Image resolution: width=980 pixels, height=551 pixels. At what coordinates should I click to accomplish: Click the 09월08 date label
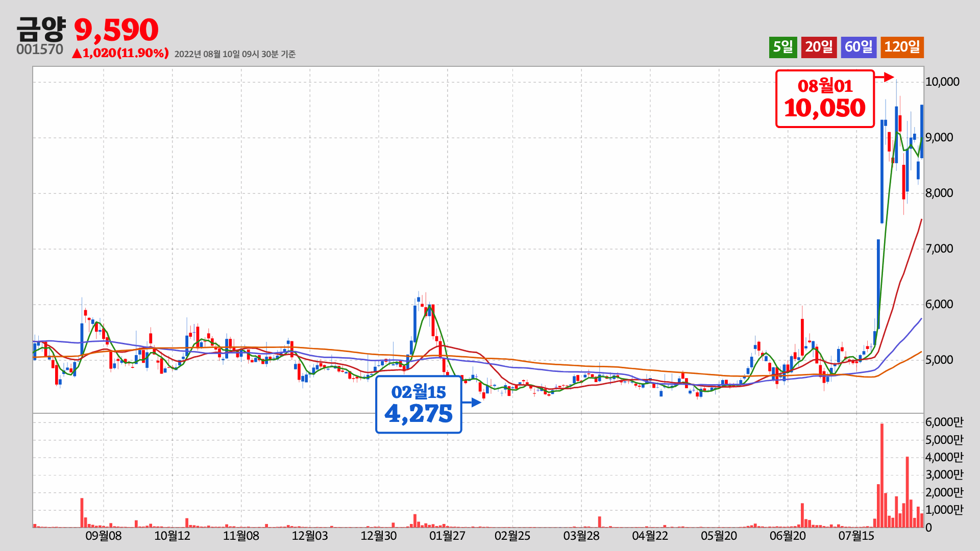point(103,536)
